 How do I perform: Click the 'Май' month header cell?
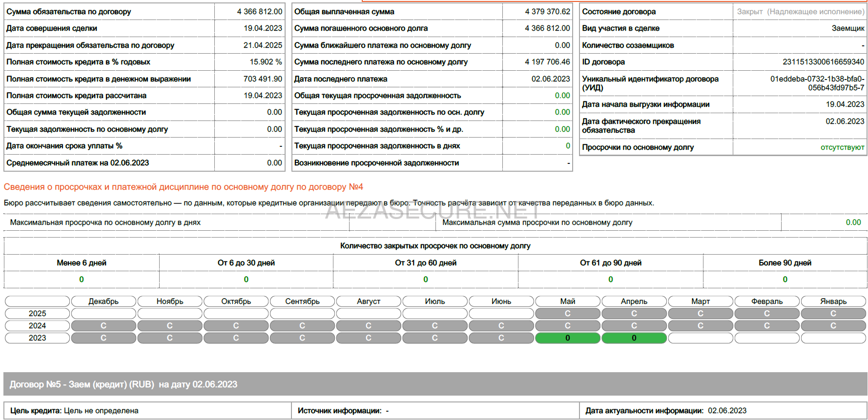568,301
